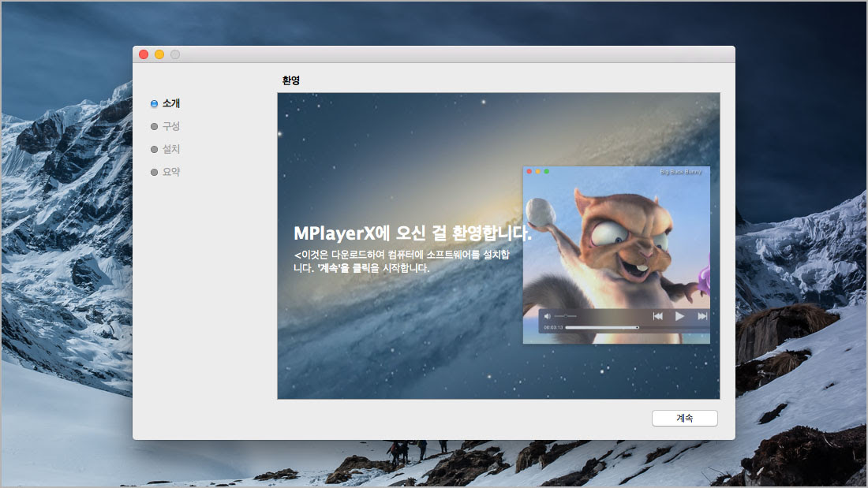Click the volume speaker icon in preview
The width and height of the screenshot is (868, 488).
(x=547, y=316)
